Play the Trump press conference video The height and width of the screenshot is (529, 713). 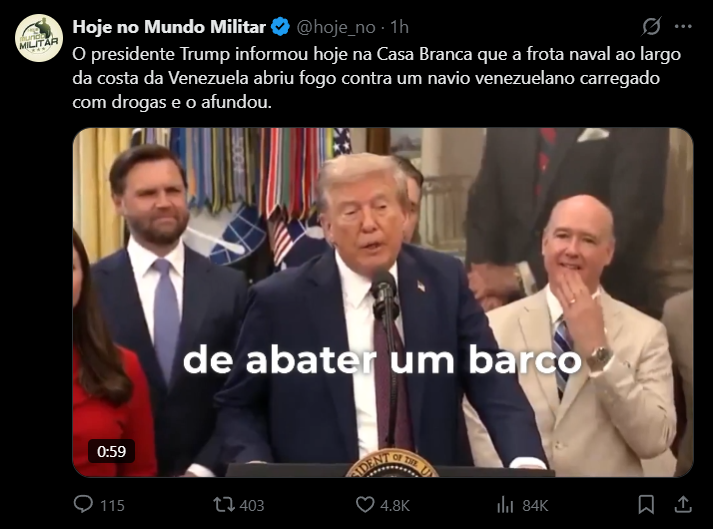point(383,302)
